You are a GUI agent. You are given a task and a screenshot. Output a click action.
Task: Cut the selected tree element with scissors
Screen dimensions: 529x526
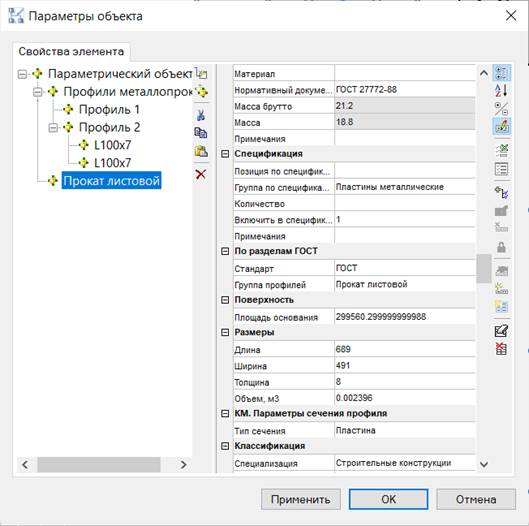tap(201, 115)
